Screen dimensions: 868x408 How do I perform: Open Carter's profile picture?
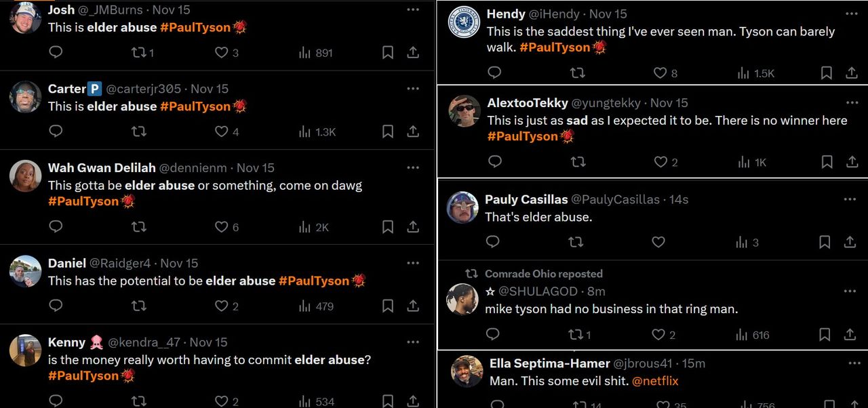[26, 97]
